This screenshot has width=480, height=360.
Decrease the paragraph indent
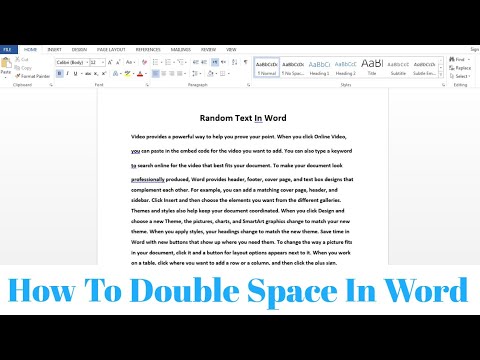pos(196,62)
